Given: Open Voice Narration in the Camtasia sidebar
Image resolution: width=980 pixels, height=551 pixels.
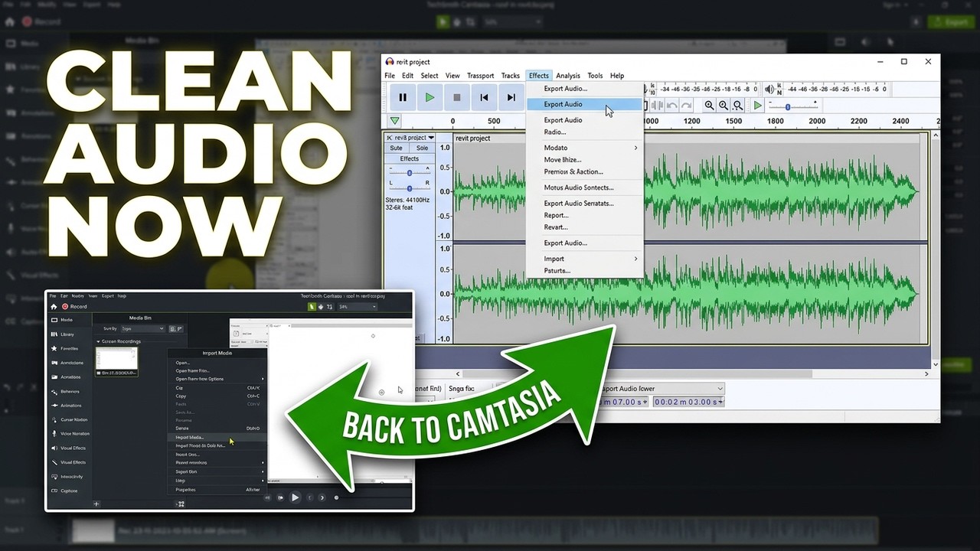Looking at the screenshot, I should point(69,434).
